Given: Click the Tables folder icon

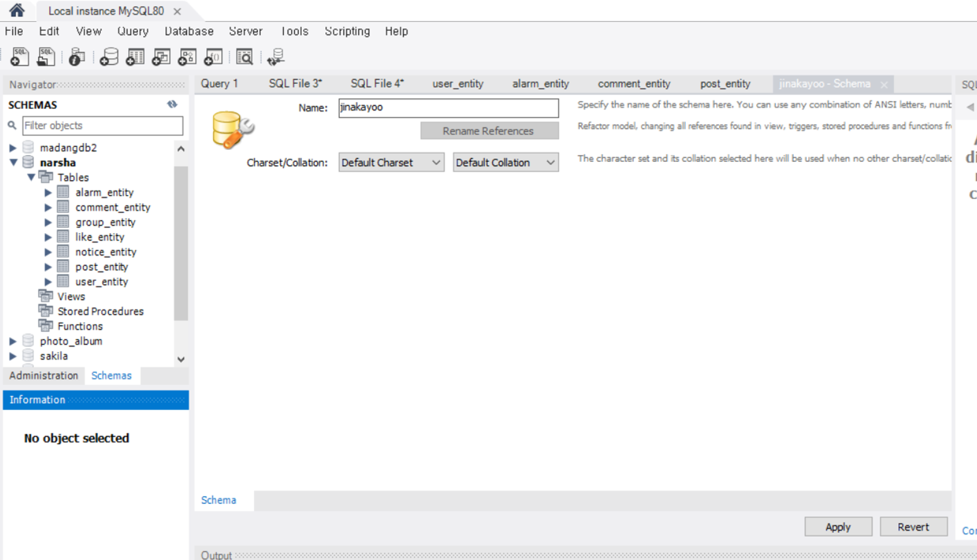Looking at the screenshot, I should [45, 177].
